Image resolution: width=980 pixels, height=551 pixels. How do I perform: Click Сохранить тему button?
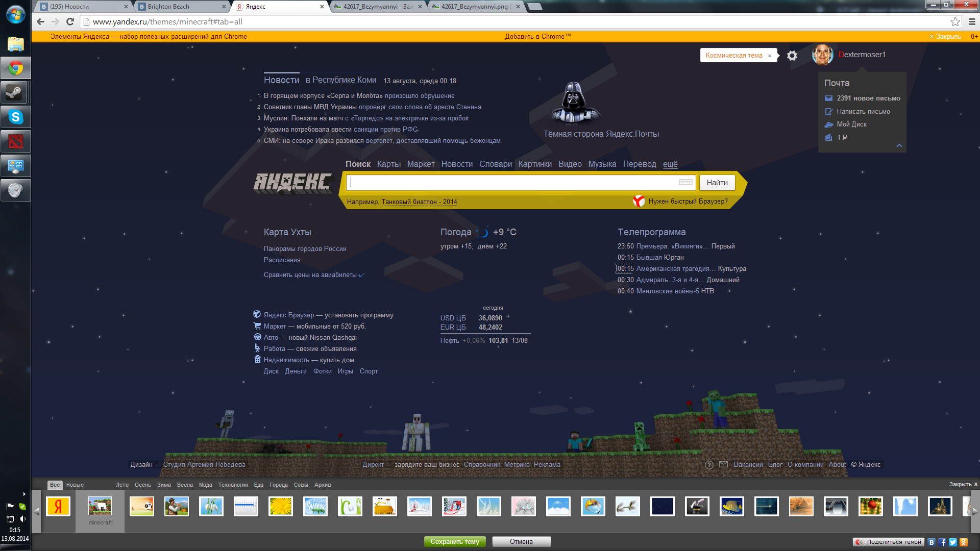tap(455, 542)
